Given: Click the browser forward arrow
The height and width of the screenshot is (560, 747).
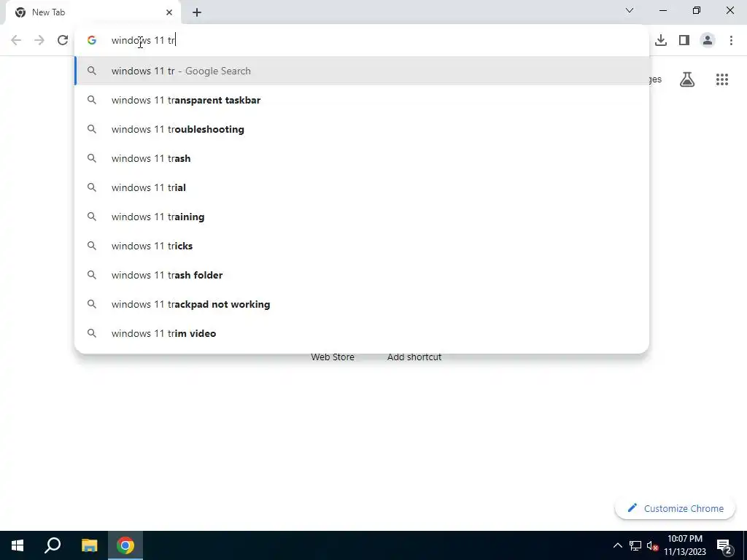Looking at the screenshot, I should (x=39, y=41).
